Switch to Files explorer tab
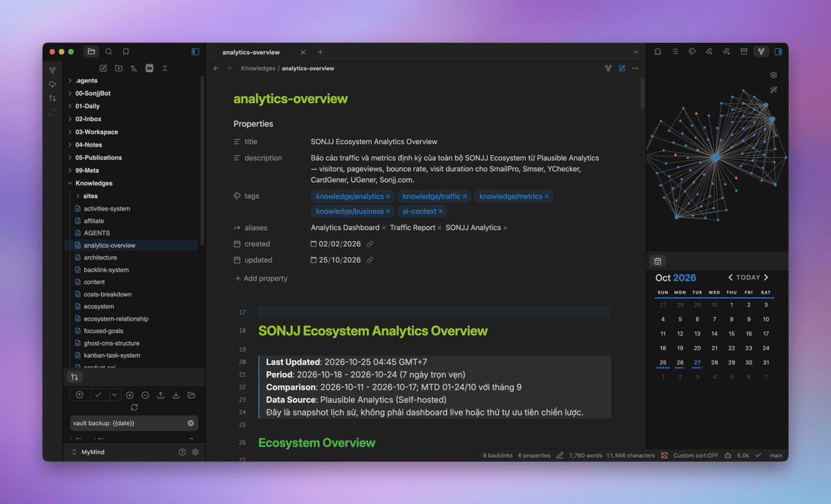The width and height of the screenshot is (831, 504). point(91,52)
